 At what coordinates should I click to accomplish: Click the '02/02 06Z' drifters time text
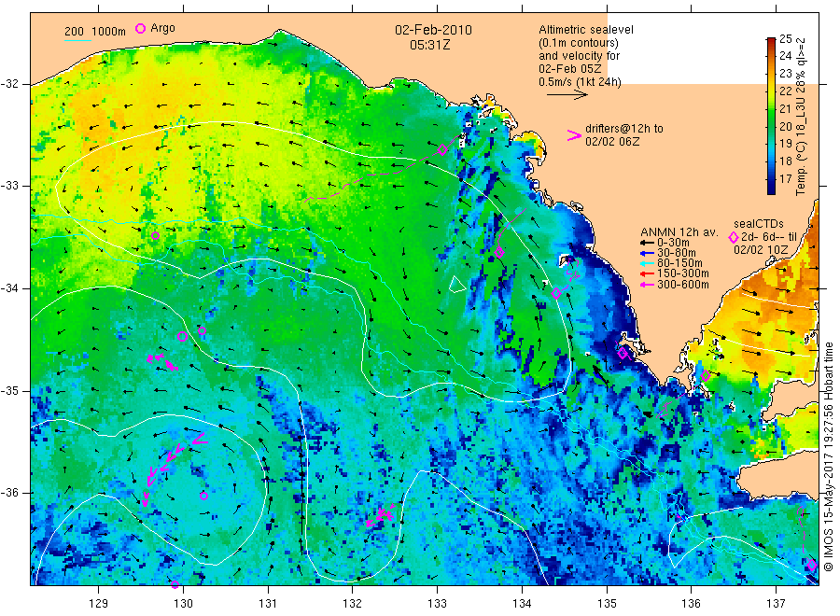[611, 142]
